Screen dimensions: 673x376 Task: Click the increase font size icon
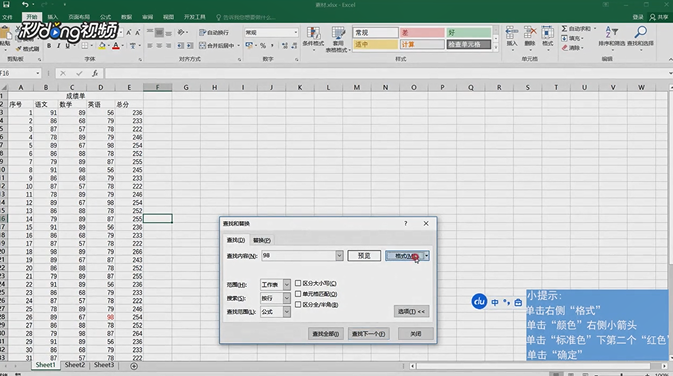128,33
